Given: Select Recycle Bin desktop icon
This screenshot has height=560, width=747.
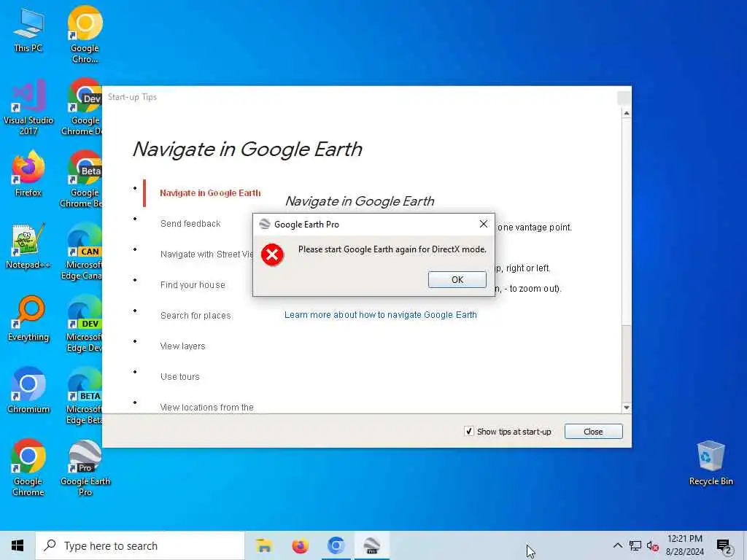Looking at the screenshot, I should (711, 463).
